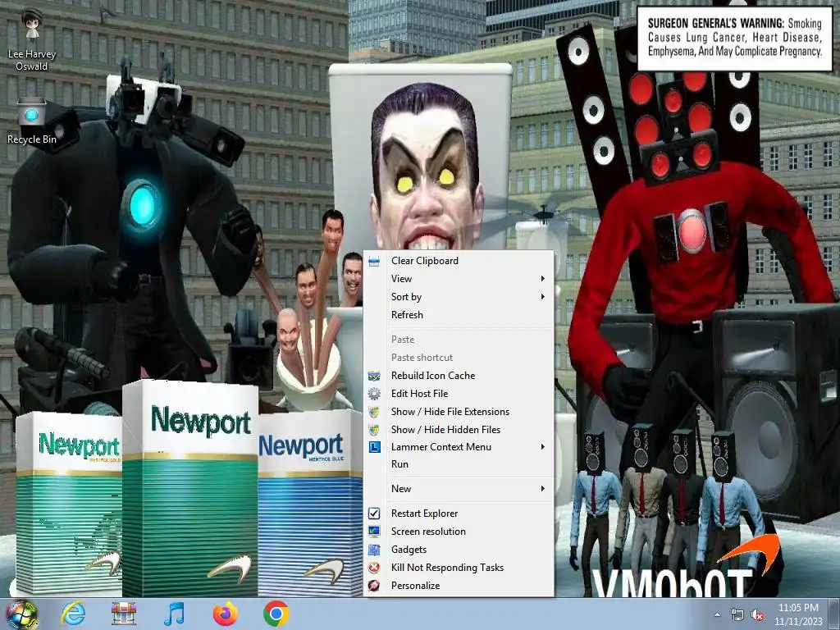Screen dimensions: 840x630
Task: Select Kill Not Responding Tasks
Action: point(459,568)
